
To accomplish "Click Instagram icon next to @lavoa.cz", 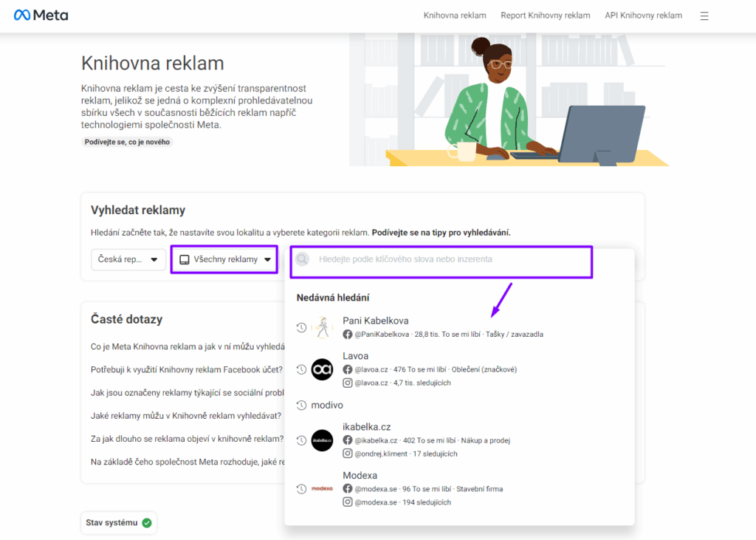I will coord(347,383).
